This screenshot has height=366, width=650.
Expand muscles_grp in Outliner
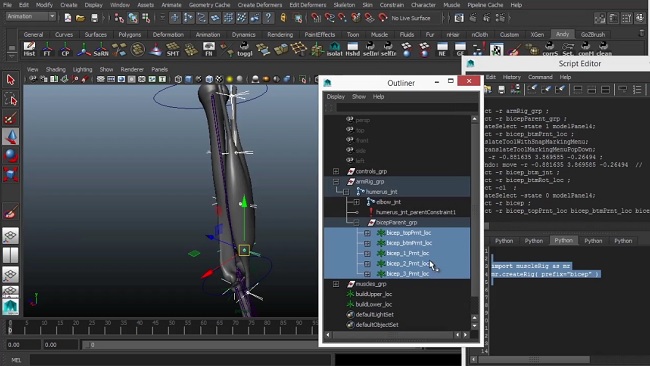[336, 284]
